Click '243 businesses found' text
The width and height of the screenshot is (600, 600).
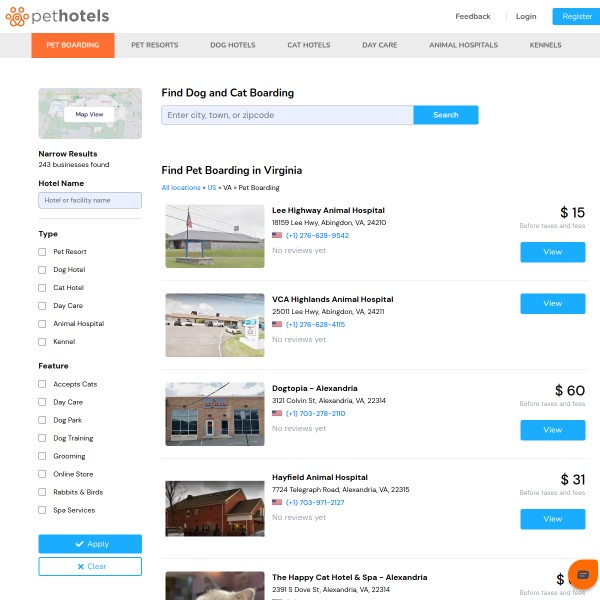(x=74, y=165)
